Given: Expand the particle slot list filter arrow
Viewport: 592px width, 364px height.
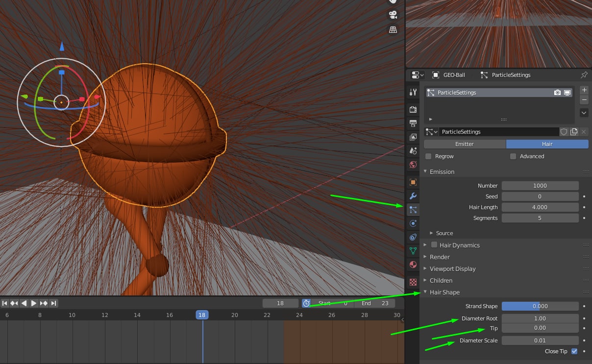Looking at the screenshot, I should tap(431, 119).
